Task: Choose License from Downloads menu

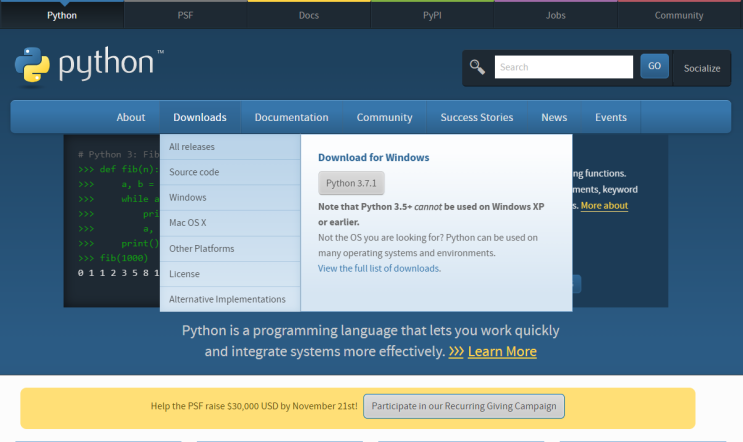Action: pyautogui.click(x=230, y=274)
